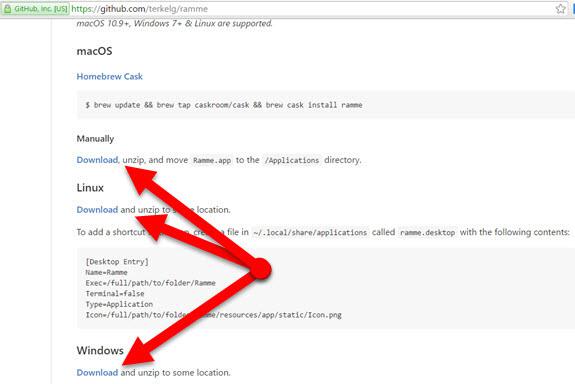Click the Name=Ramme code line
575x384 pixels.
(x=106, y=273)
